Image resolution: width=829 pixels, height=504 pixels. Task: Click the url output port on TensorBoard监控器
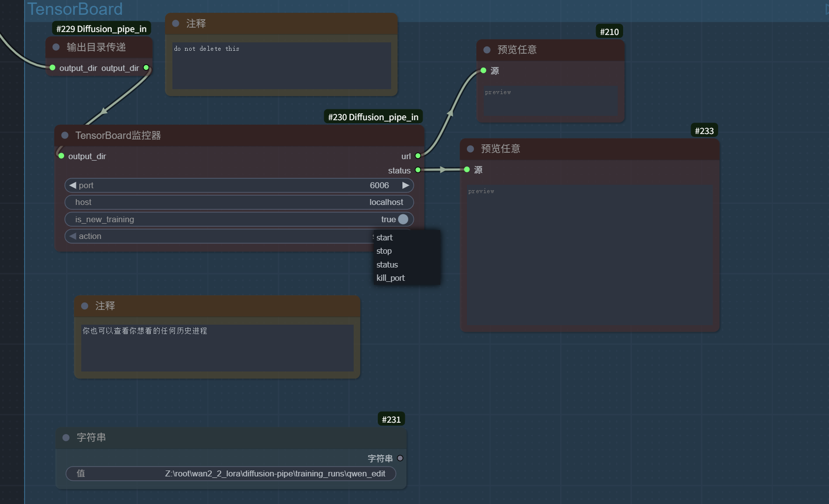[x=418, y=156]
